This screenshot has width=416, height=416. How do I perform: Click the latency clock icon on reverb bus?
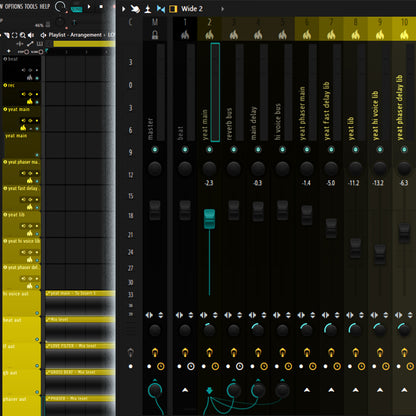tap(239, 366)
